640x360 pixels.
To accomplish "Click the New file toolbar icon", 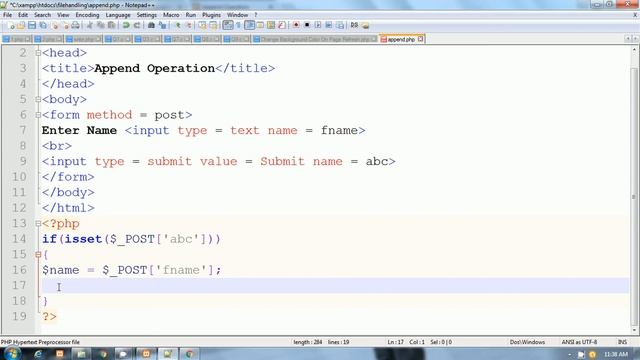I will [x=11, y=25].
